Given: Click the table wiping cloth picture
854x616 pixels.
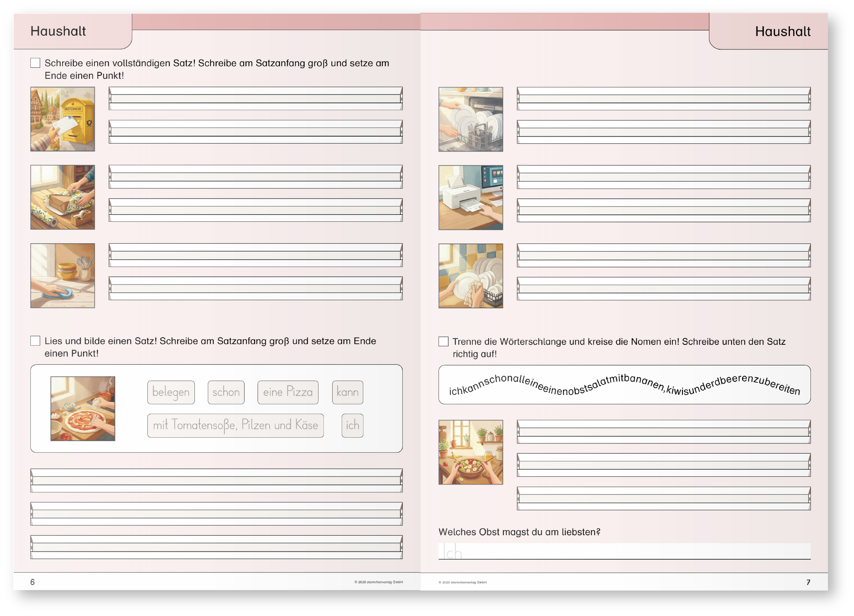Looking at the screenshot, I should (63, 276).
